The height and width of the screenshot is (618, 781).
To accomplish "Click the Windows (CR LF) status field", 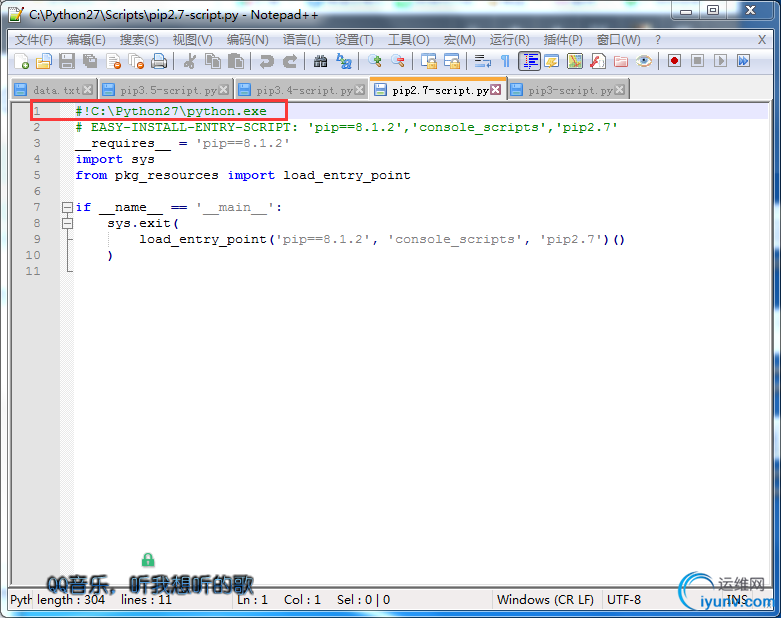I will 545,600.
